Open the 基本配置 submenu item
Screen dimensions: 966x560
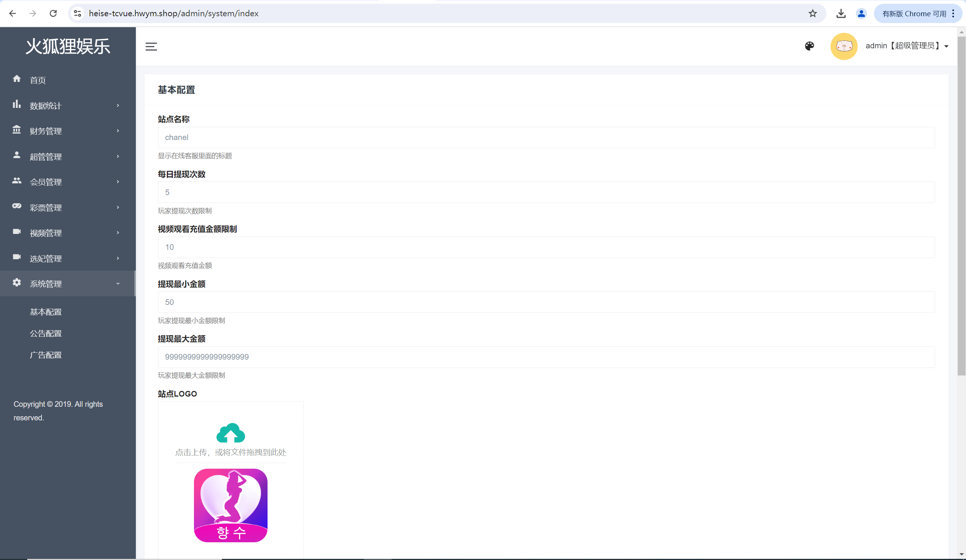click(x=46, y=312)
